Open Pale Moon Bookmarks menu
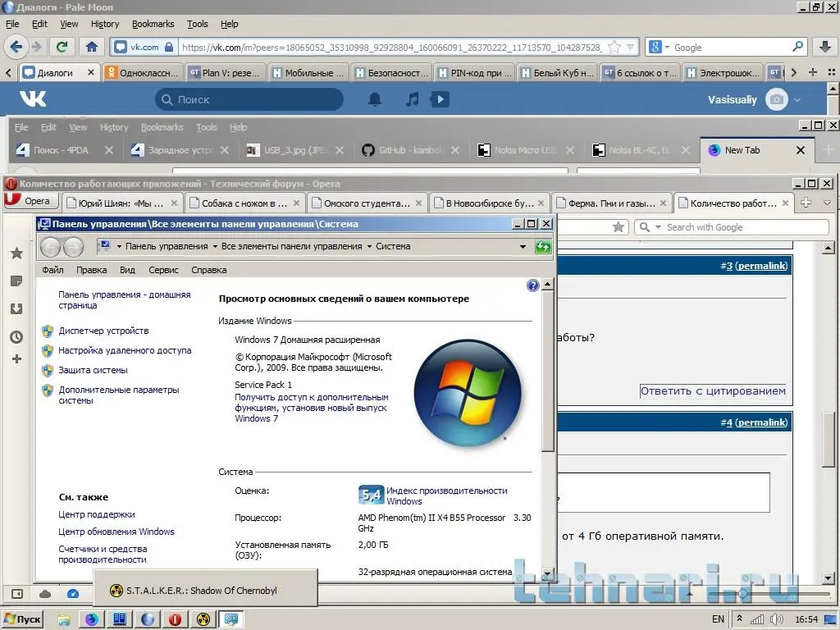The width and height of the screenshot is (840, 630). tap(153, 24)
